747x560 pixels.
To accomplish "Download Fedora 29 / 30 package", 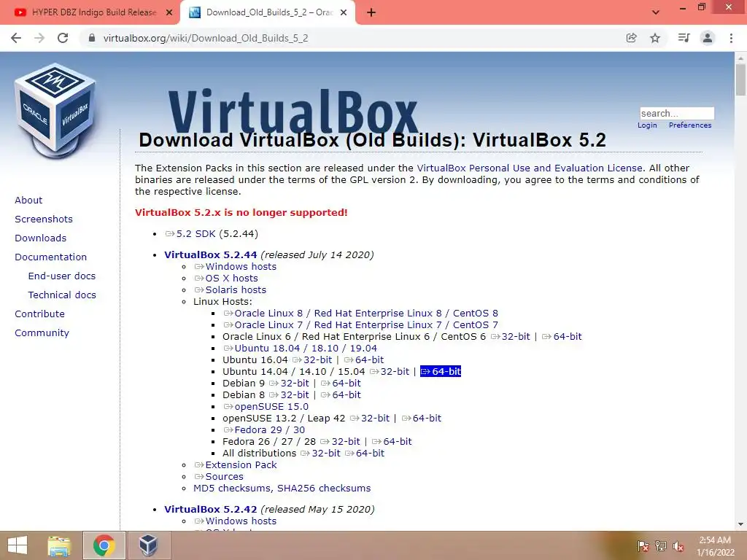I will point(264,430).
